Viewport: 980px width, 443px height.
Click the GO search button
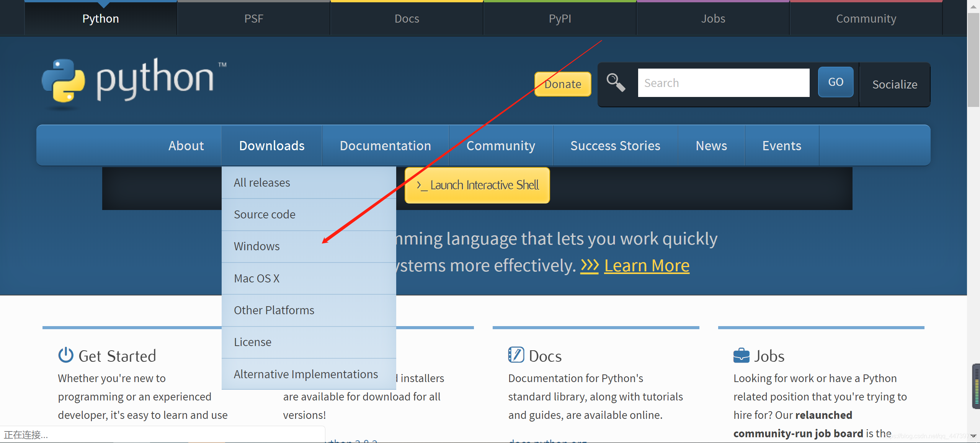(x=836, y=82)
